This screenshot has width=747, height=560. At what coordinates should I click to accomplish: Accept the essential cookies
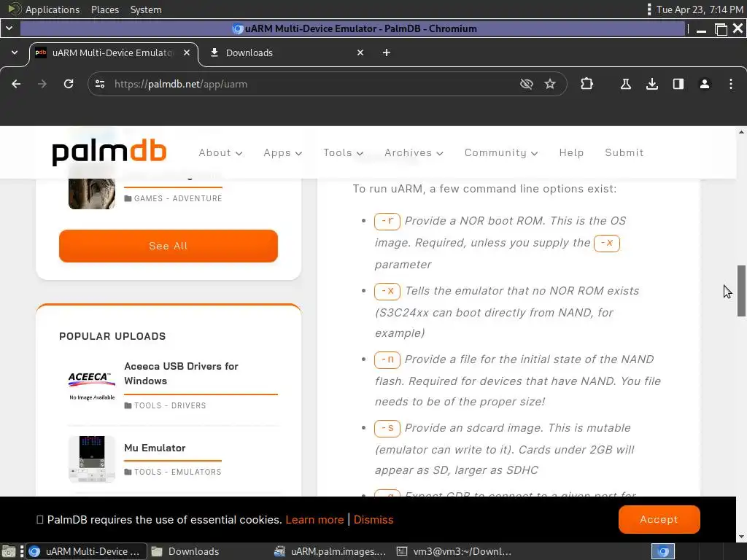click(659, 519)
